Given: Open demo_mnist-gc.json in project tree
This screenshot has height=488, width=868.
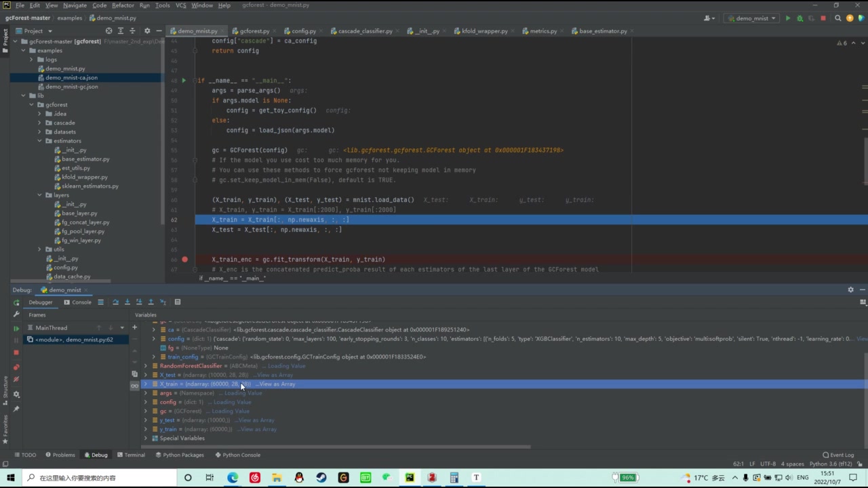Looking at the screenshot, I should click(x=71, y=87).
